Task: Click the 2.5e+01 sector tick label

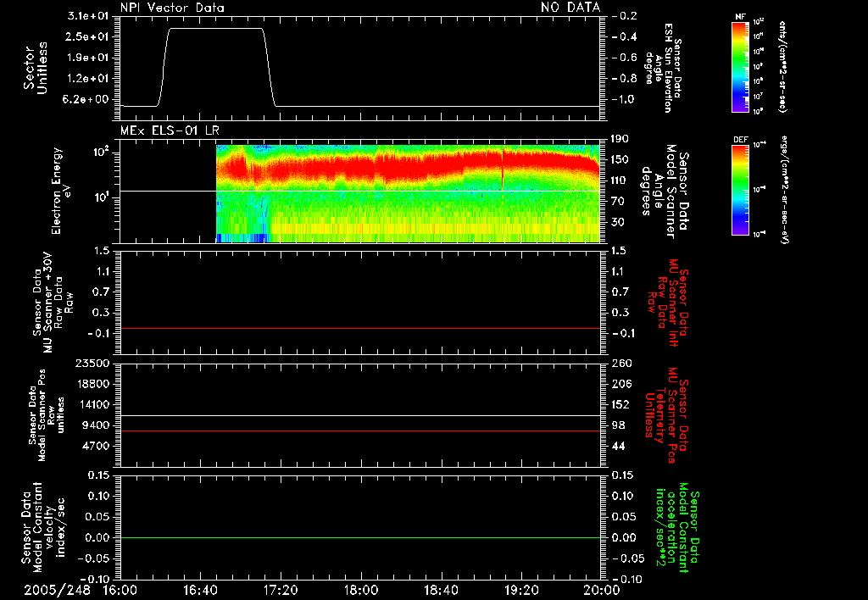Action: pos(87,36)
